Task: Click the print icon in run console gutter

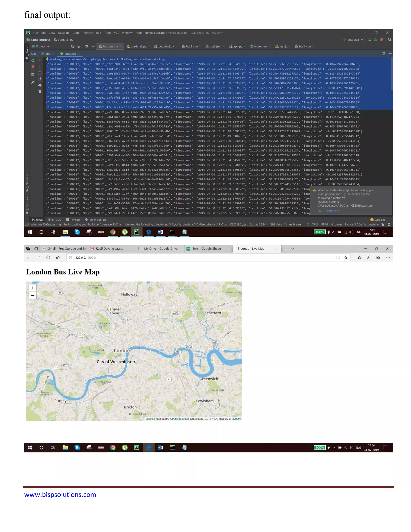Action: click(x=40, y=86)
